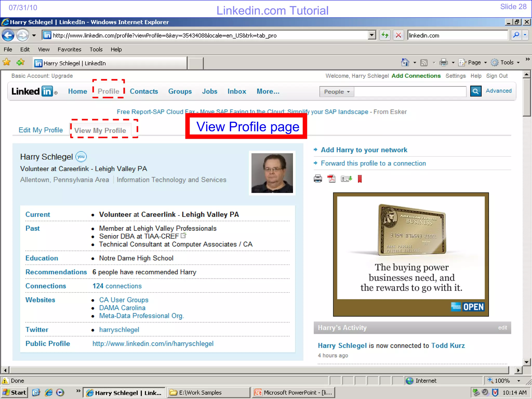Click the Start button

click(x=14, y=392)
